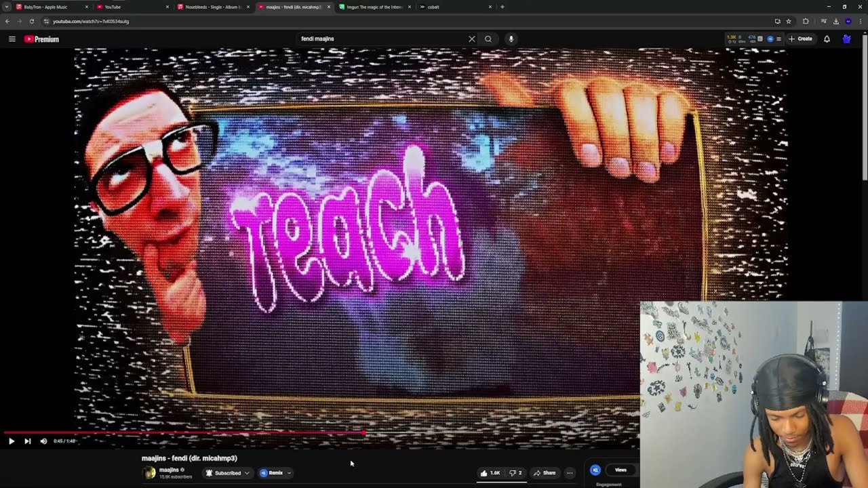The image size is (868, 488).
Task: Go back in browser history
Action: click(7, 21)
